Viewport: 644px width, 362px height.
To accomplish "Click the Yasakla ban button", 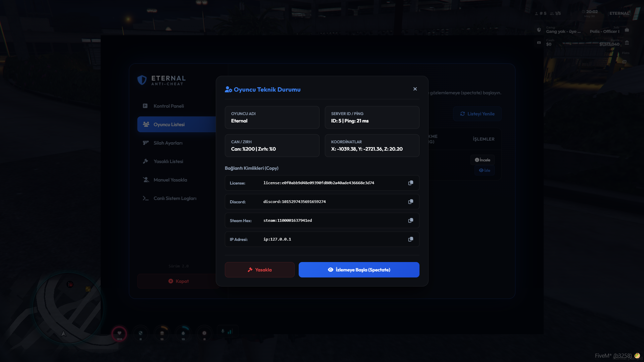I will 260,270.
